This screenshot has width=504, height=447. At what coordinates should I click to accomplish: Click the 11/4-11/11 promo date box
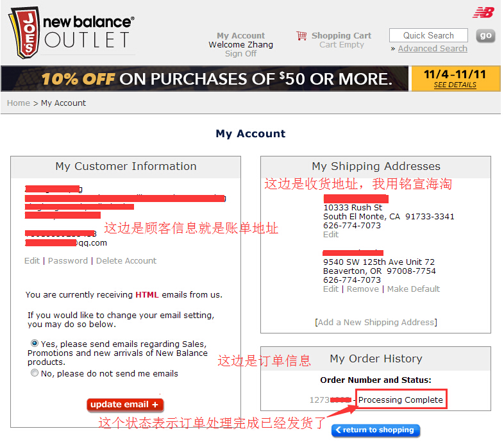(x=455, y=78)
